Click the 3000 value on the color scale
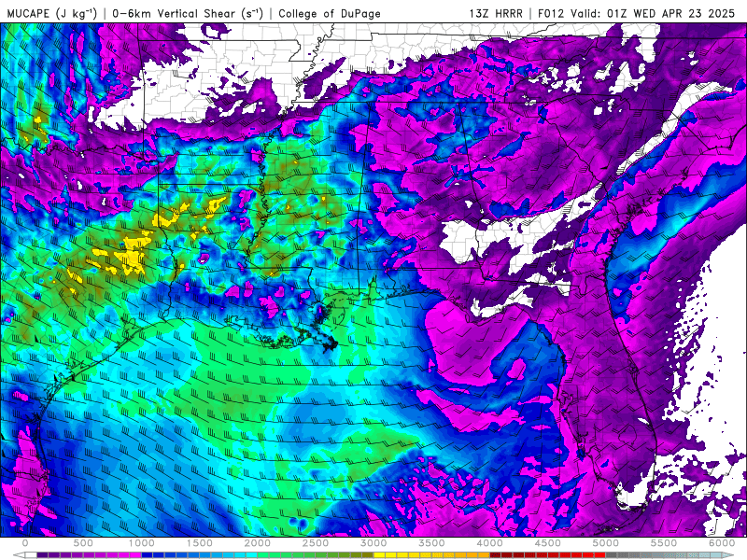The image size is (747, 560). (x=374, y=543)
